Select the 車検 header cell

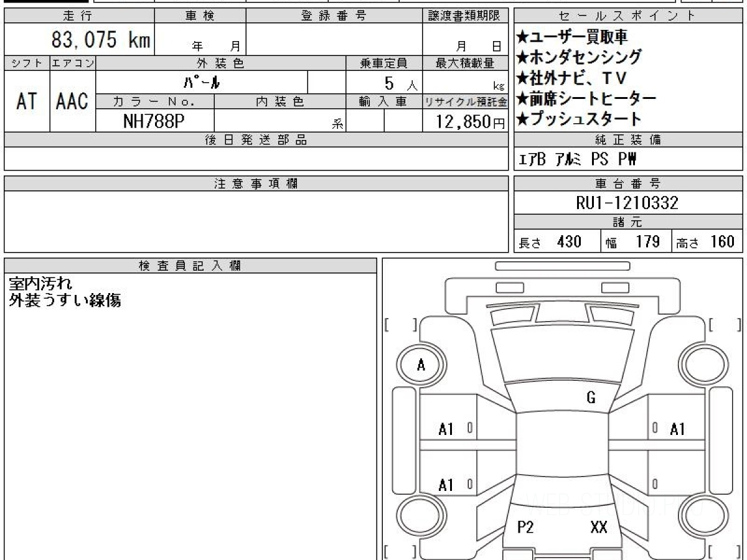pos(200,16)
